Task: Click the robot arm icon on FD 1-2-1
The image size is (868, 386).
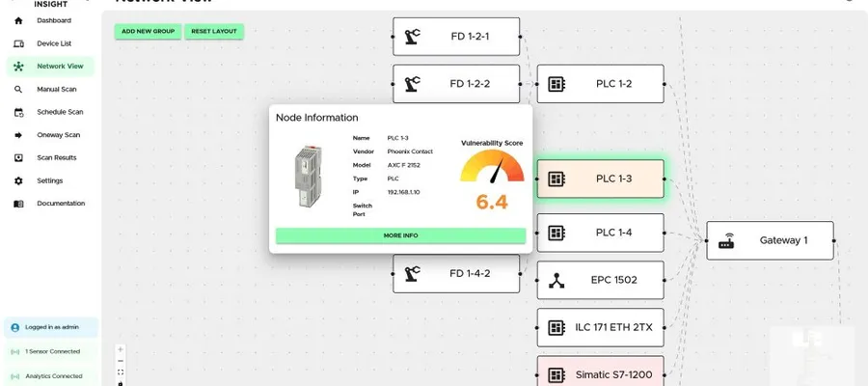Action: [412, 37]
